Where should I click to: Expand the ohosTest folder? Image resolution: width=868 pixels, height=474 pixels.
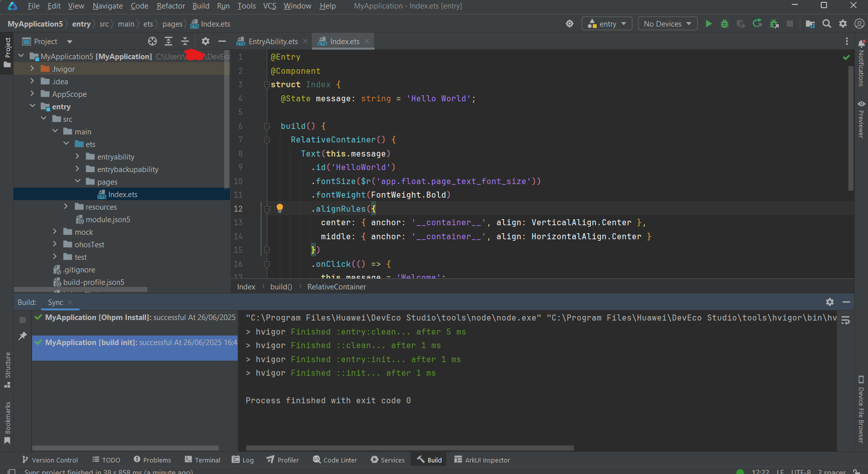pyautogui.click(x=55, y=244)
